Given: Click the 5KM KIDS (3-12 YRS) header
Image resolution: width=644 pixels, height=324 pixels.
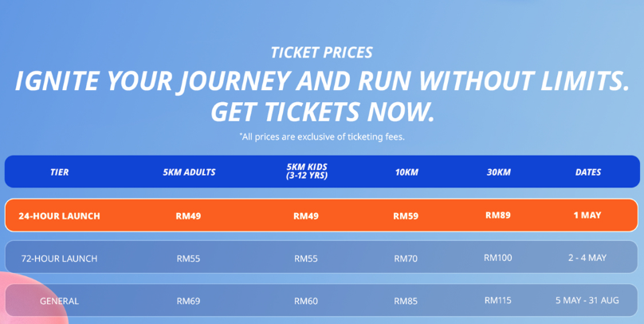Looking at the screenshot, I should [306, 172].
